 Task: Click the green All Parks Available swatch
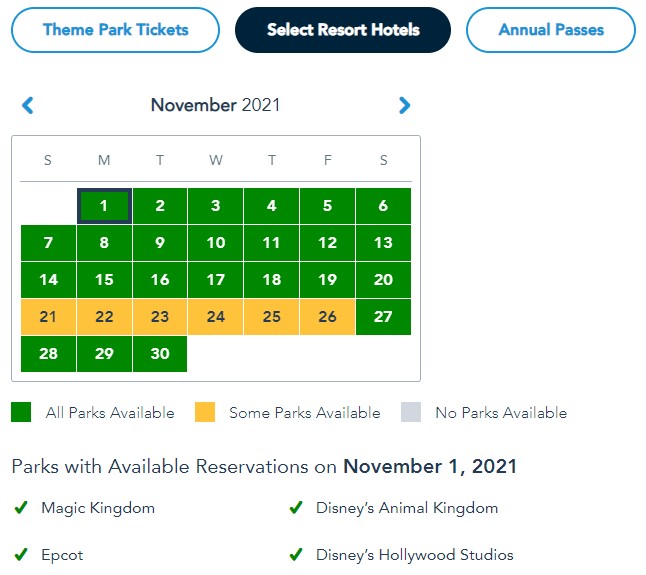click(21, 412)
